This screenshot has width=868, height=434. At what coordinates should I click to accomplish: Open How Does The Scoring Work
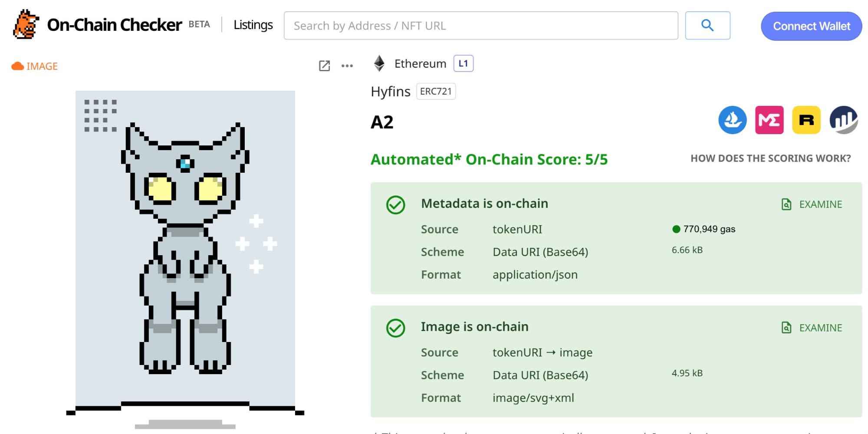(770, 158)
